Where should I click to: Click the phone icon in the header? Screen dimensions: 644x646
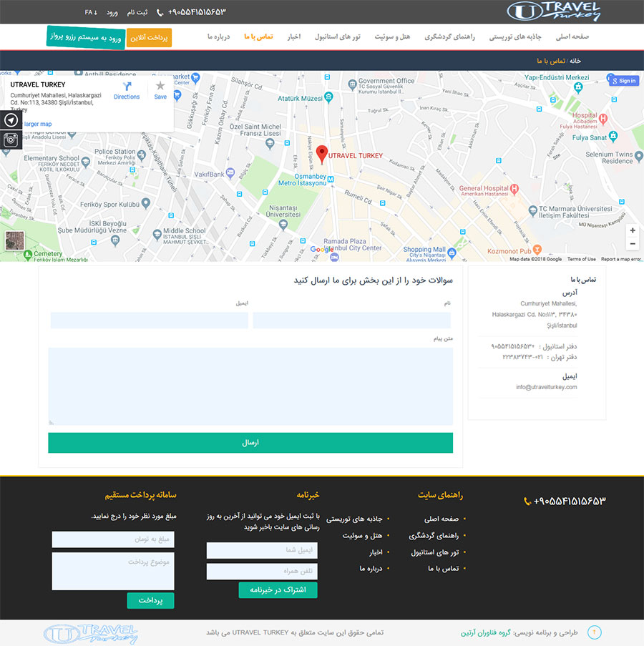pyautogui.click(x=160, y=13)
